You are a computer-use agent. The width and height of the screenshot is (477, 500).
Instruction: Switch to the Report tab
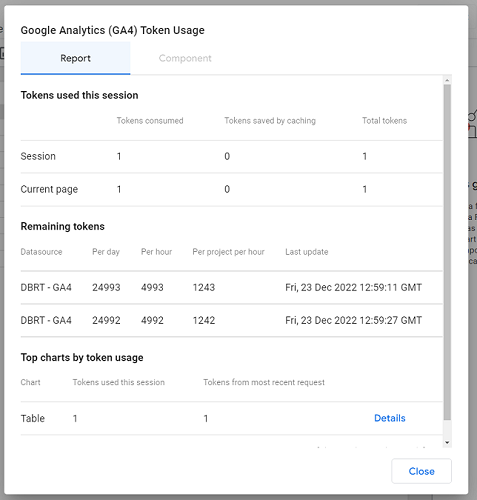pyautogui.click(x=75, y=58)
